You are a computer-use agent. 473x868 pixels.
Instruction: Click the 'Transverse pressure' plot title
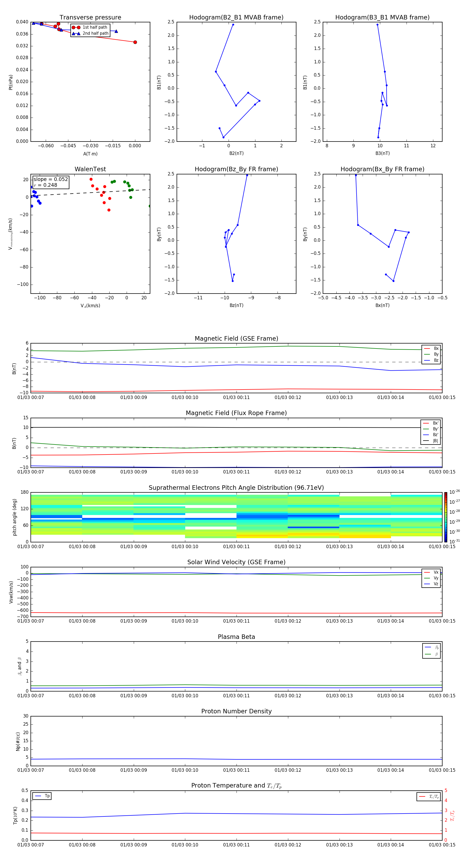coord(90,18)
